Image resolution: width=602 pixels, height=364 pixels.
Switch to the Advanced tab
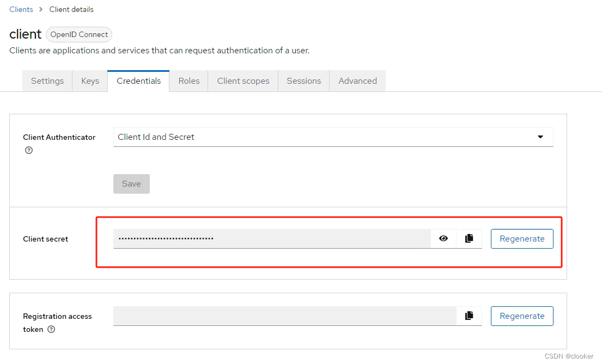click(x=357, y=81)
